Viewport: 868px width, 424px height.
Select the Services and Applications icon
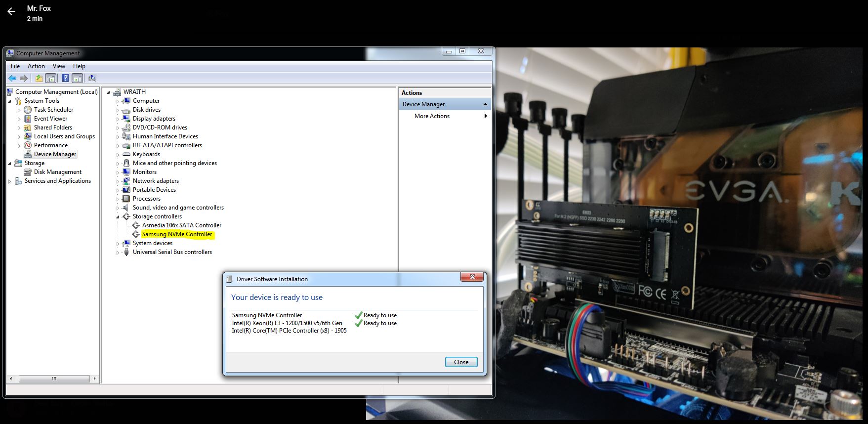click(18, 181)
